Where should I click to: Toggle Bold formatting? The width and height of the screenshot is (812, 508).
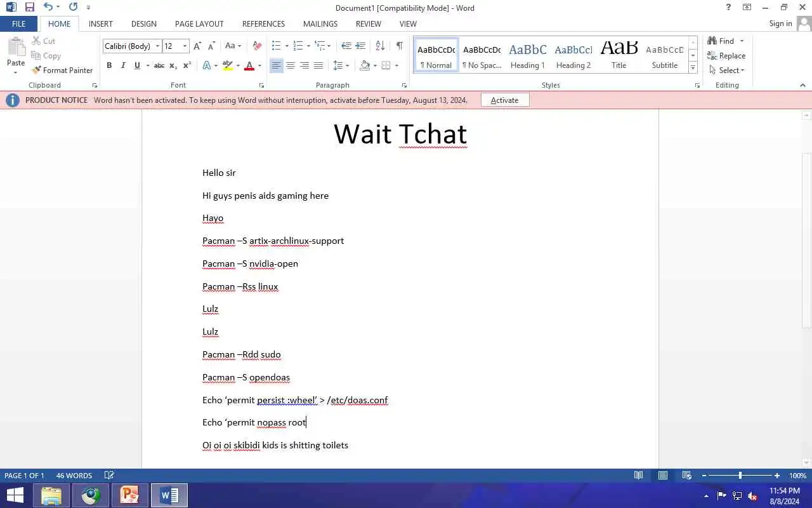coord(109,65)
